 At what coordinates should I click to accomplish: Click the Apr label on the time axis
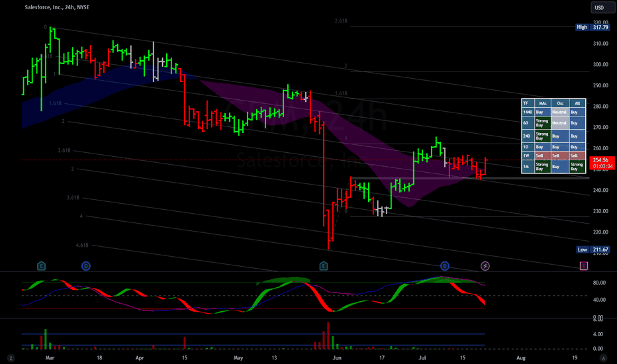[139, 357]
